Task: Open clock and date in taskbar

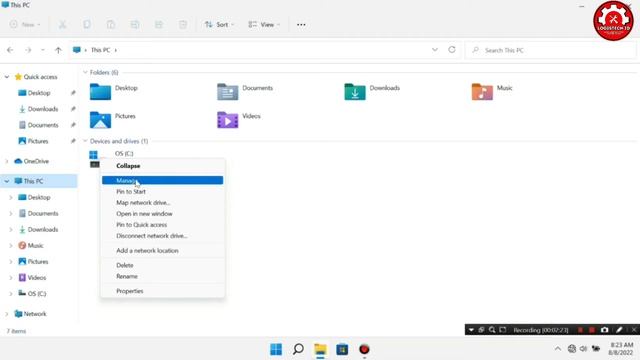Action: (x=621, y=349)
